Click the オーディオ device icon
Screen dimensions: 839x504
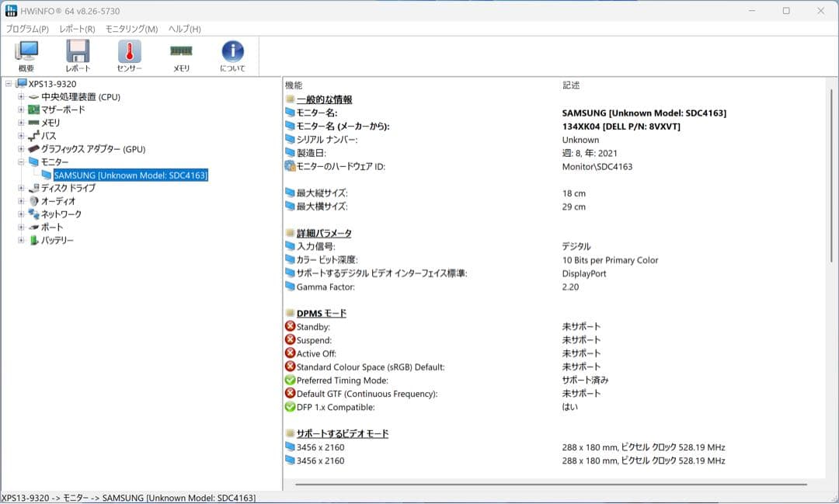[33, 200]
